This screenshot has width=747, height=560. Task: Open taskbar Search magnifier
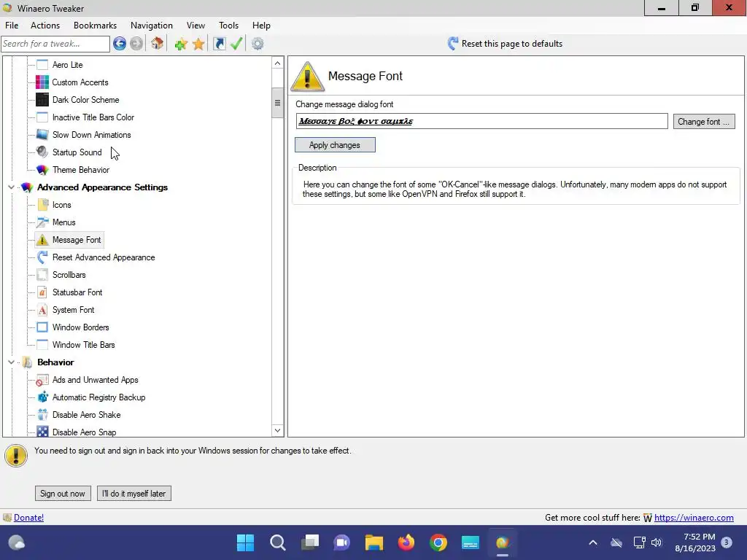click(x=278, y=542)
